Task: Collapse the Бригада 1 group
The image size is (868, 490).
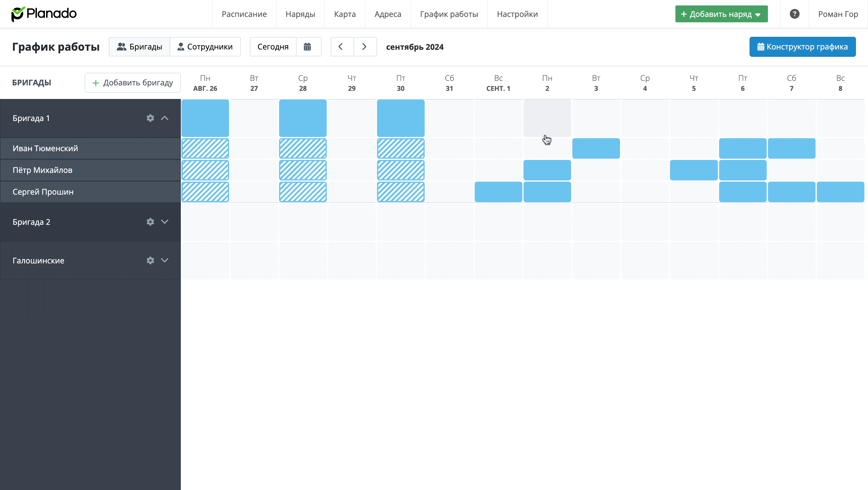Action: pyautogui.click(x=165, y=118)
